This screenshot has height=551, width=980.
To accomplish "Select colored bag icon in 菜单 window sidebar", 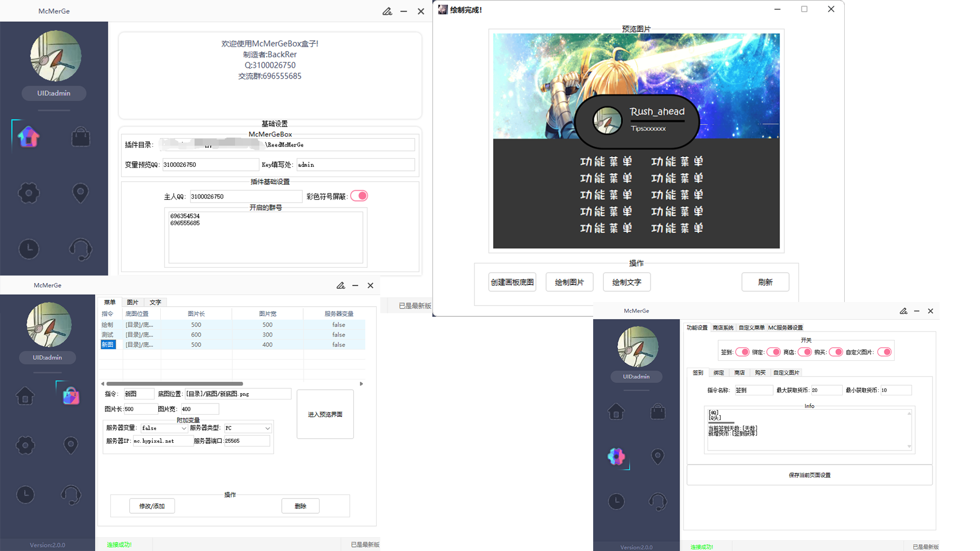I will click(x=71, y=395).
